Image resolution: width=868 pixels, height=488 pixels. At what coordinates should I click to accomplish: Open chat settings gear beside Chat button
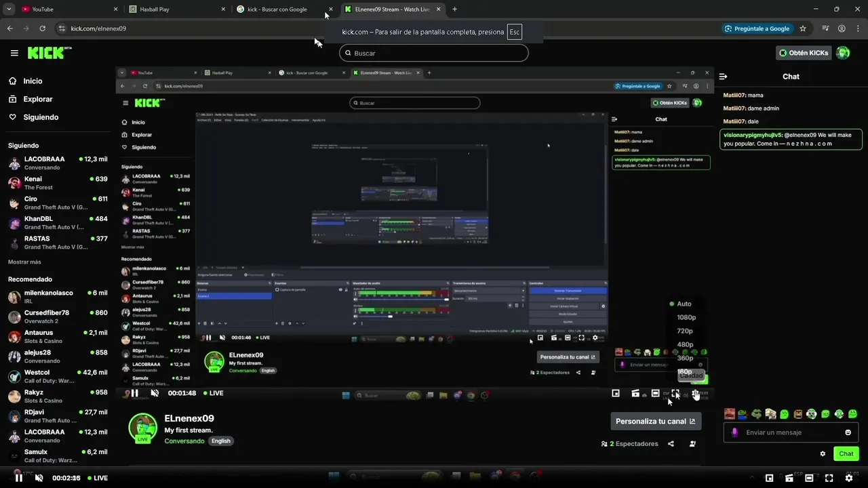click(823, 453)
